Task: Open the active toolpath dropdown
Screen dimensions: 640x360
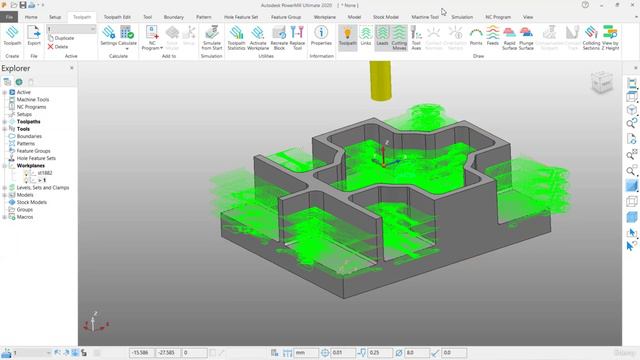Action: click(x=93, y=29)
